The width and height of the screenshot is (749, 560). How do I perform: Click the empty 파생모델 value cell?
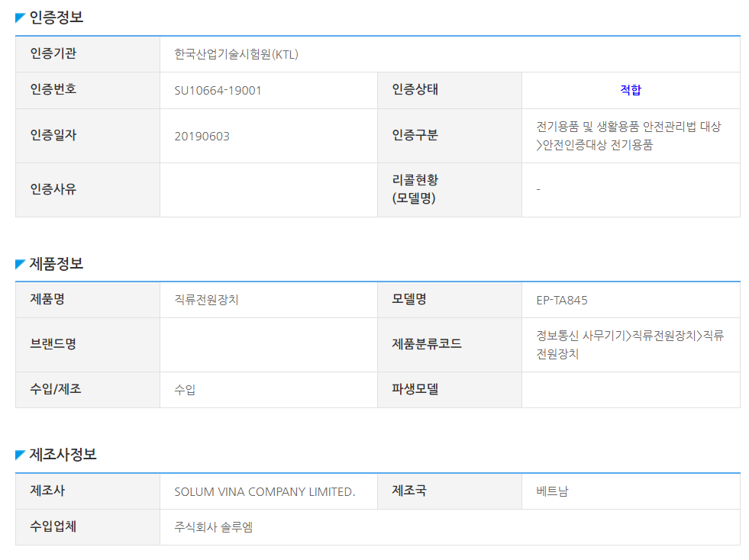[x=630, y=390]
